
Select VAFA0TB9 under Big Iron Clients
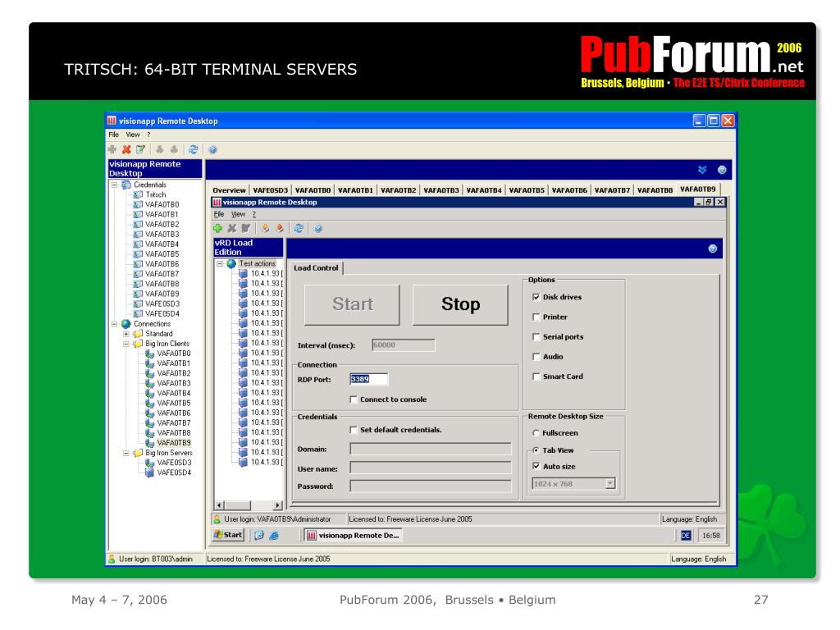pyautogui.click(x=174, y=443)
